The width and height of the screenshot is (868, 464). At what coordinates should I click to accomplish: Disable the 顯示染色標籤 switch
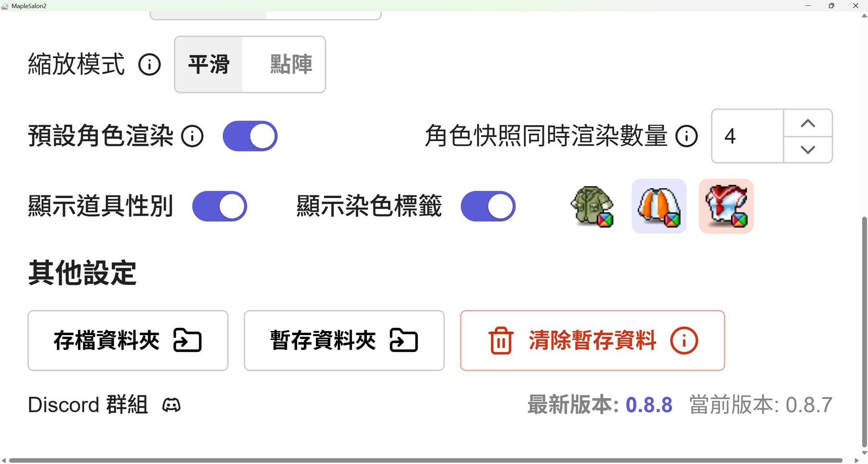click(488, 206)
